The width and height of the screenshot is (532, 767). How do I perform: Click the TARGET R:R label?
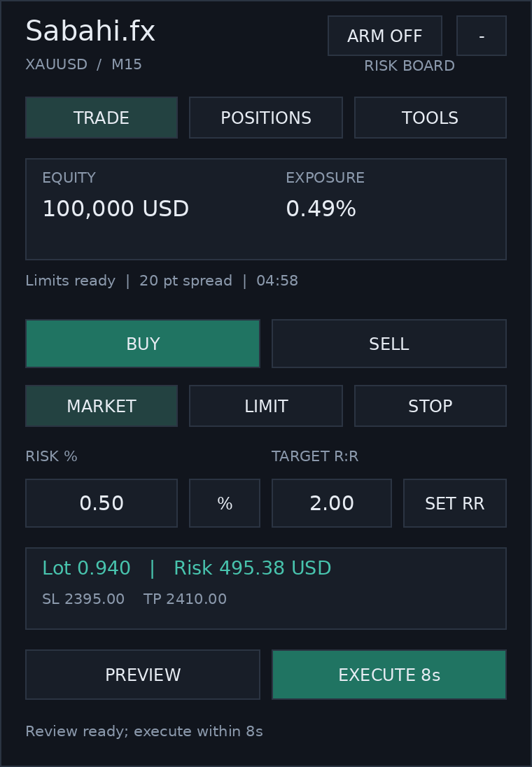315,456
